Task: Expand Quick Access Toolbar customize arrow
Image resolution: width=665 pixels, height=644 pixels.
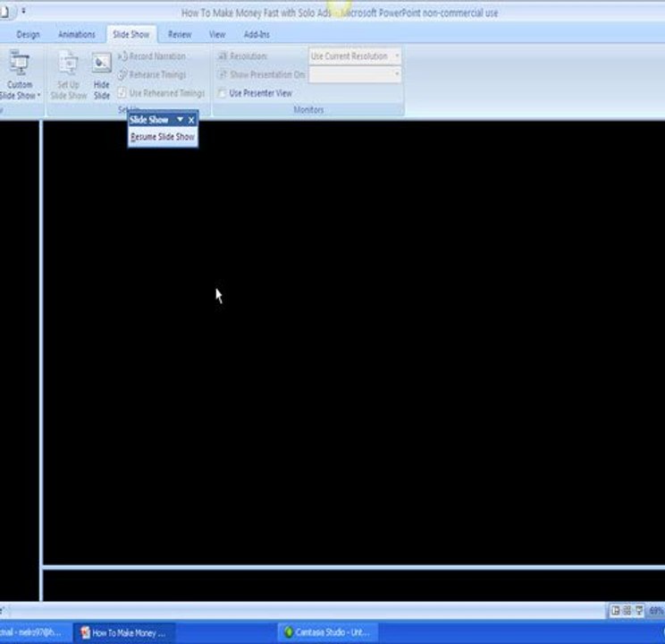Action: (24, 11)
